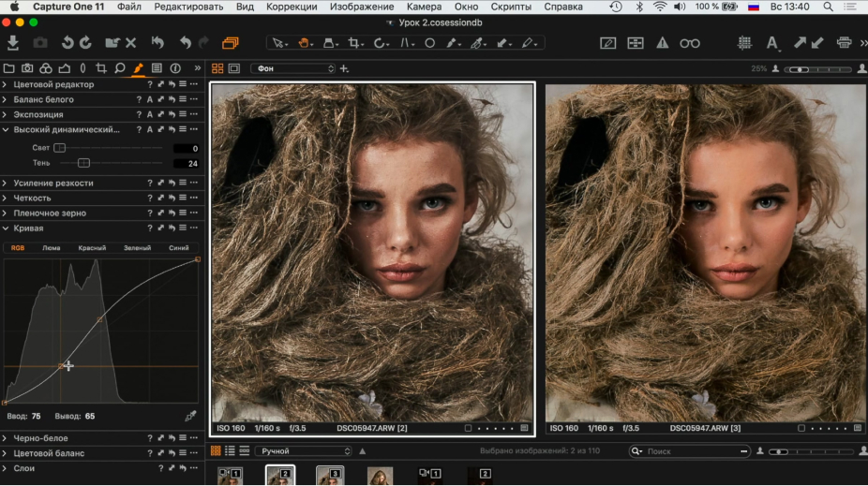The height and width of the screenshot is (486, 868).
Task: Toggle the grid overlay icon
Action: point(744,43)
